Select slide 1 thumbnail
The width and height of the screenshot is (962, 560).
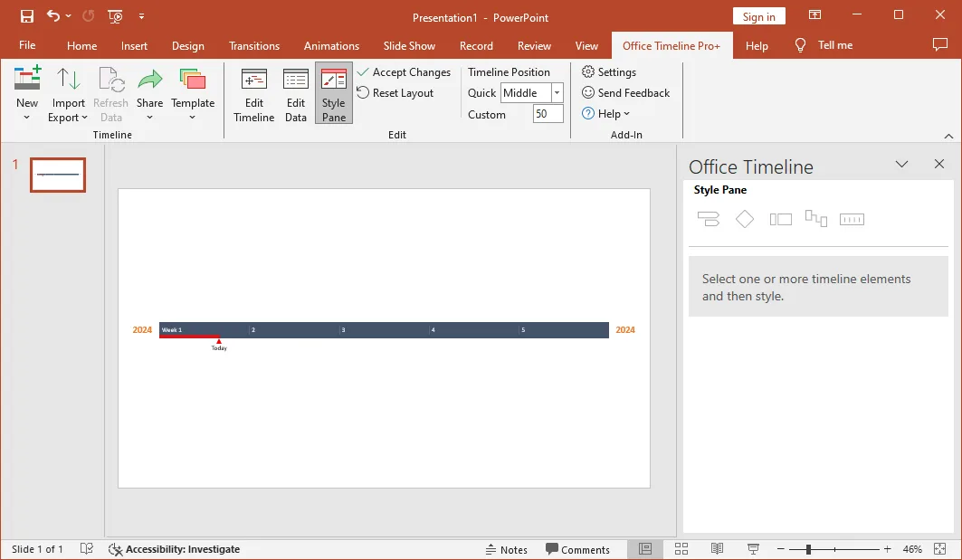pyautogui.click(x=58, y=175)
